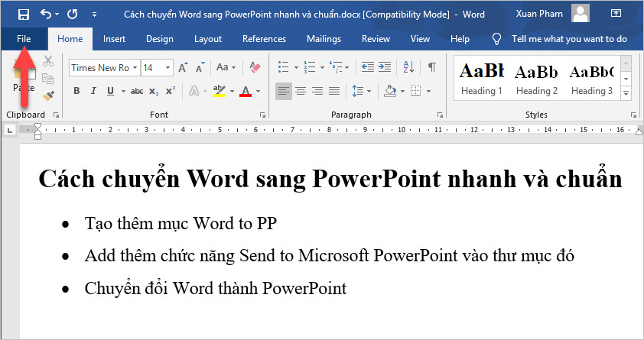This screenshot has width=644, height=340.
Task: Increase the paragraph indent
Action: pyautogui.click(x=385, y=67)
